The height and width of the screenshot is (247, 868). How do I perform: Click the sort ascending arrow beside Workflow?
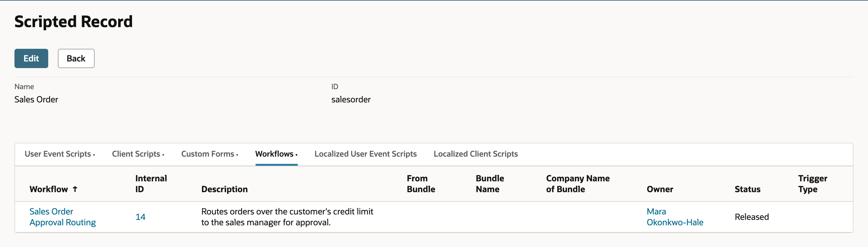tap(75, 189)
